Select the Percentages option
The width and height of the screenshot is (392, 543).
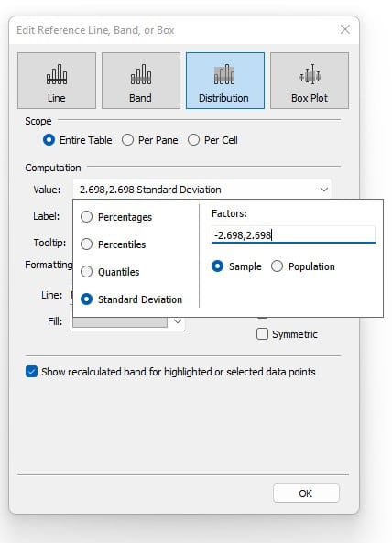pyautogui.click(x=86, y=217)
